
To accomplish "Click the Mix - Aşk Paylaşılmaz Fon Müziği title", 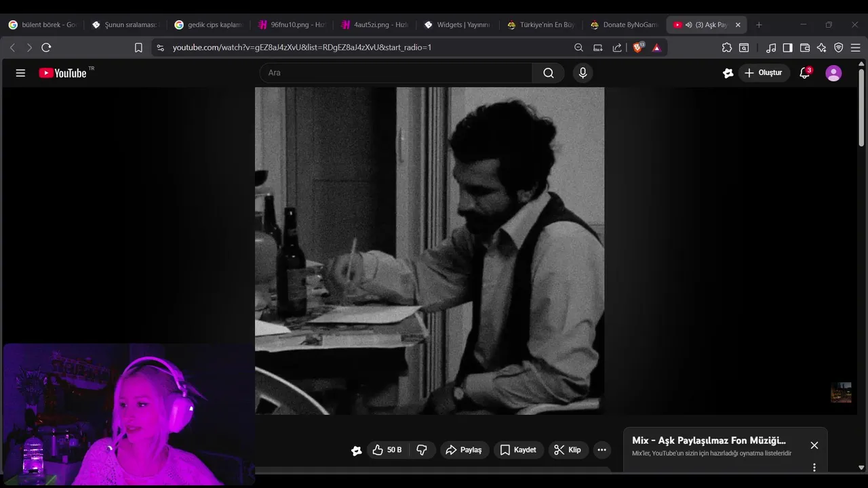I will pyautogui.click(x=709, y=441).
